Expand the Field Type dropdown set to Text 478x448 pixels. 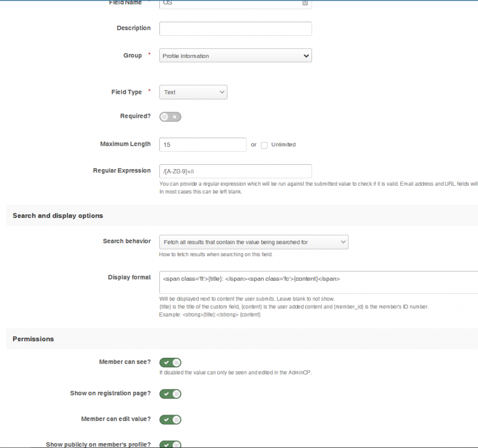click(x=193, y=93)
